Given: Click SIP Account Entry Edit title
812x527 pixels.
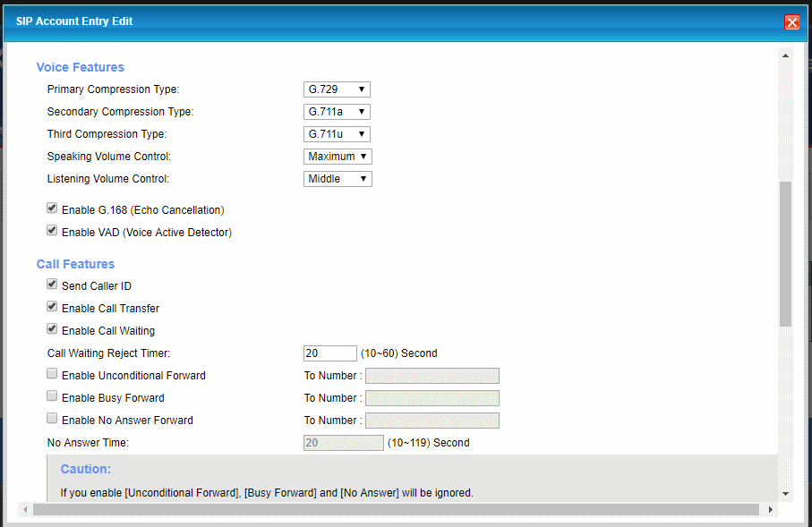Looking at the screenshot, I should (x=74, y=21).
